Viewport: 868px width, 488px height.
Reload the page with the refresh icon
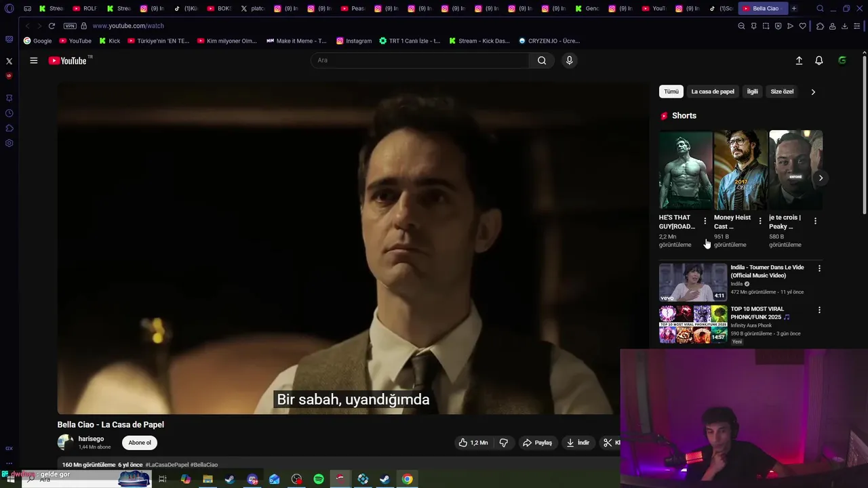tap(52, 26)
